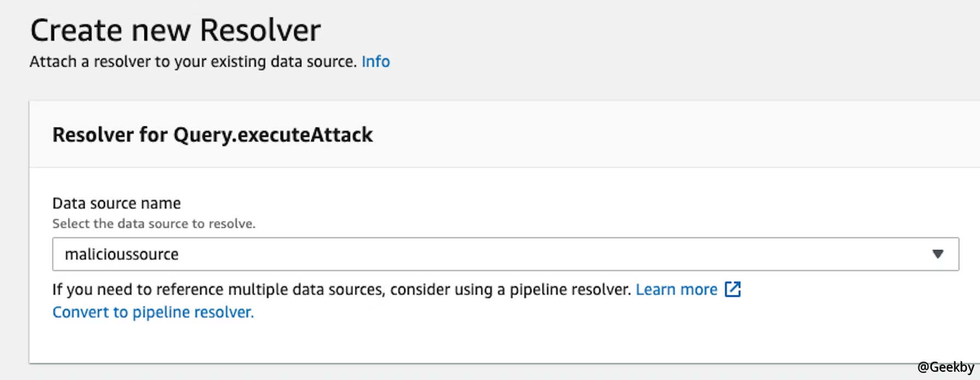Click Convert to pipeline resolver

[153, 312]
